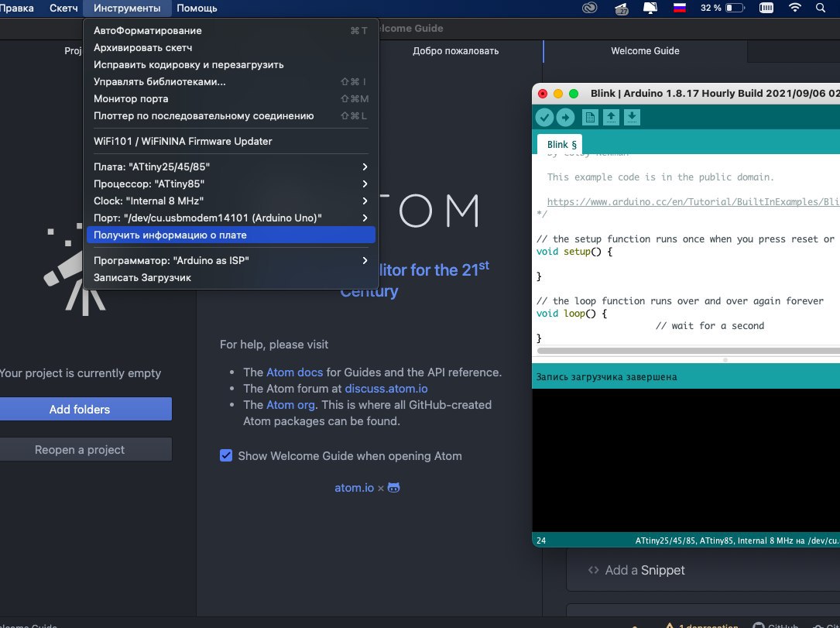Screen dimensions: 840x628
Task: Click the 'wait for a second' comment
Action: 710,326
